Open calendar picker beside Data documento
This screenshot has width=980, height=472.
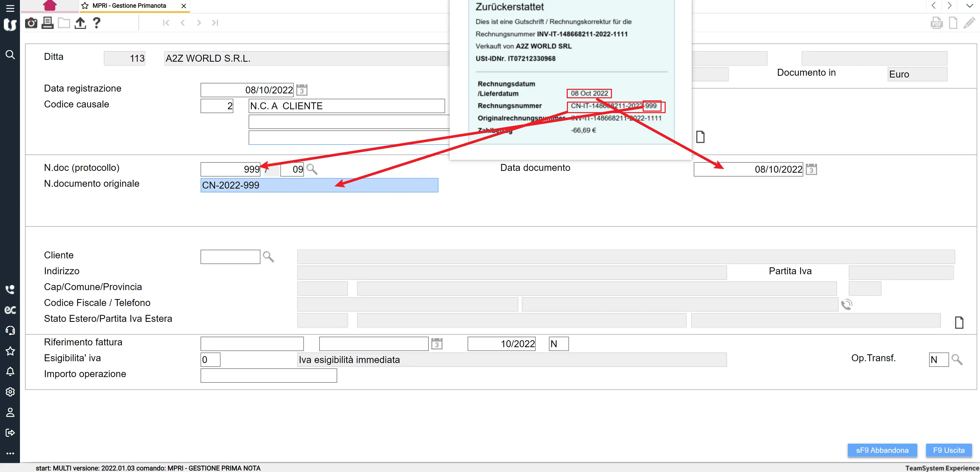pyautogui.click(x=811, y=169)
